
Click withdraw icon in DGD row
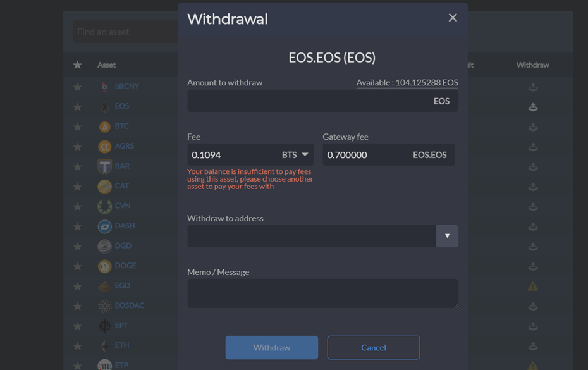pyautogui.click(x=533, y=247)
